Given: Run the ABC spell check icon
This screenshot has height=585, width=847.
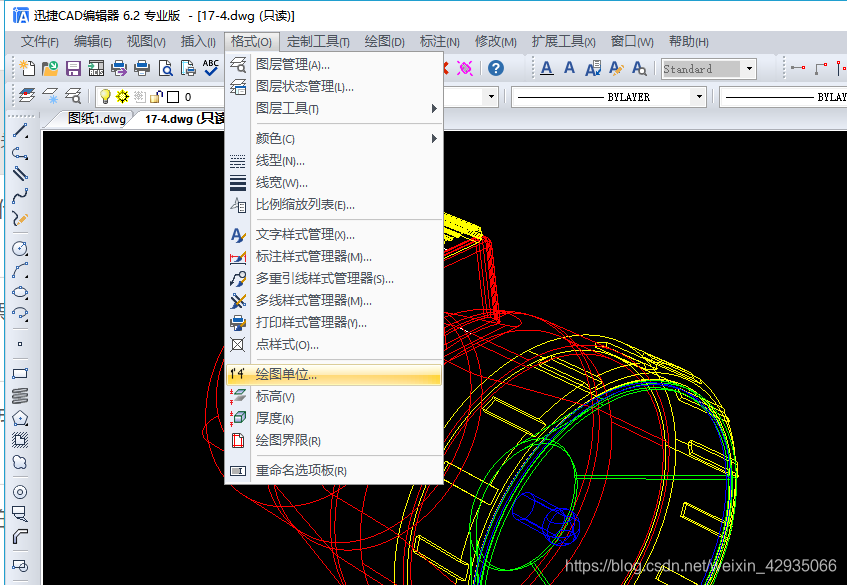Looking at the screenshot, I should [211, 68].
